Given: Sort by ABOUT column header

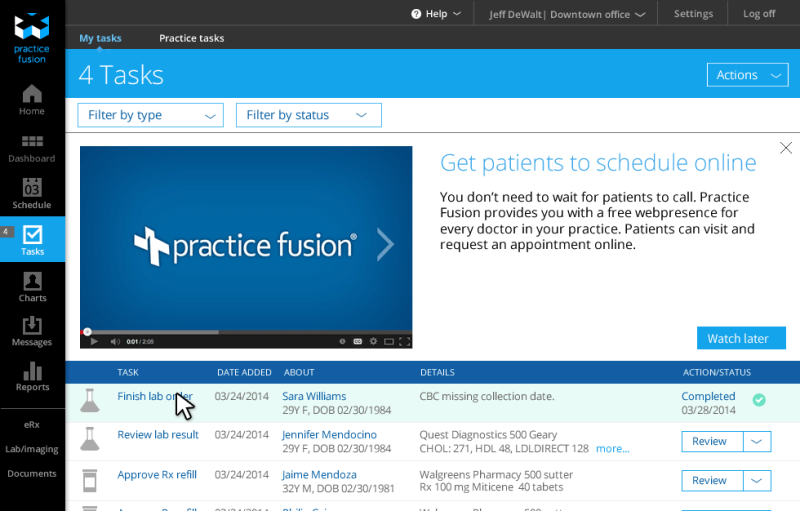Looking at the screenshot, I should point(299,372).
